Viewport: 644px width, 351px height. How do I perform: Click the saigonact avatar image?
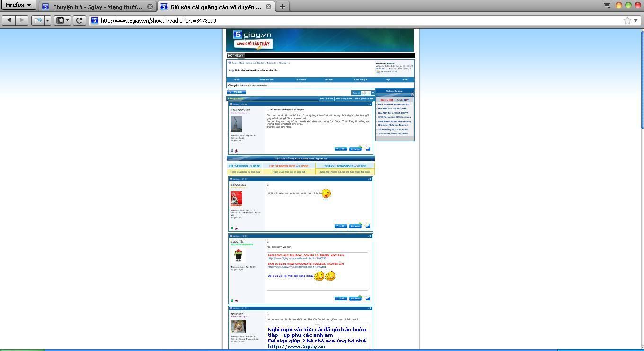pyautogui.click(x=236, y=199)
